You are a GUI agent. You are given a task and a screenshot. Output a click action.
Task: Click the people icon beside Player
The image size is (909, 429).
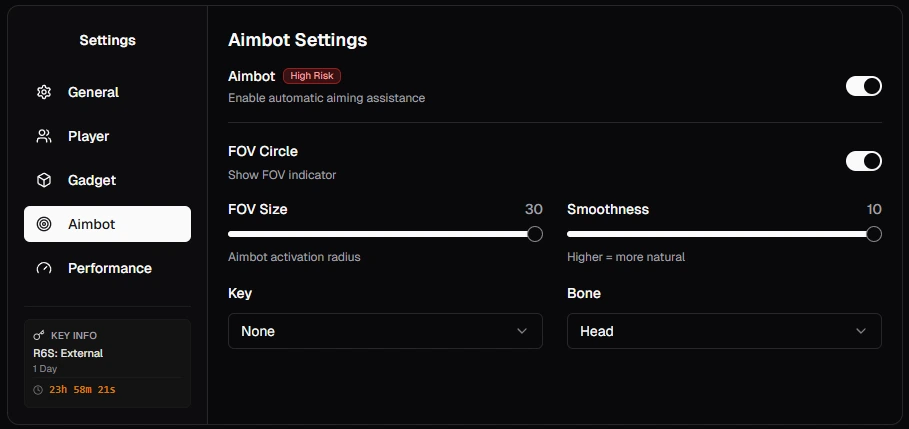pos(44,136)
